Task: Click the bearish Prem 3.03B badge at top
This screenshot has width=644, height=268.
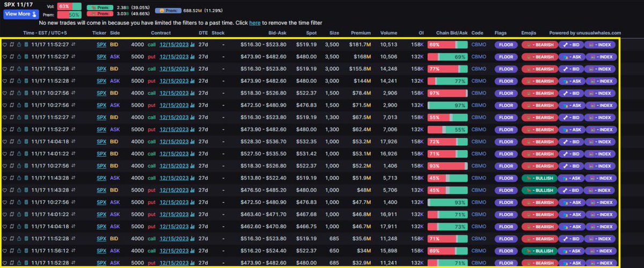Action: click(x=99, y=14)
